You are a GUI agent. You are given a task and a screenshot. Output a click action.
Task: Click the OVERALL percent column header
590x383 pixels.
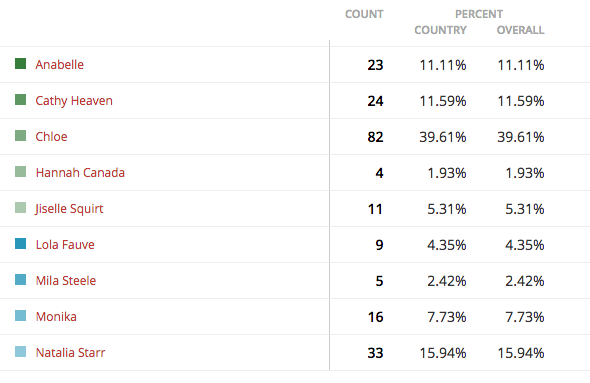[520, 30]
